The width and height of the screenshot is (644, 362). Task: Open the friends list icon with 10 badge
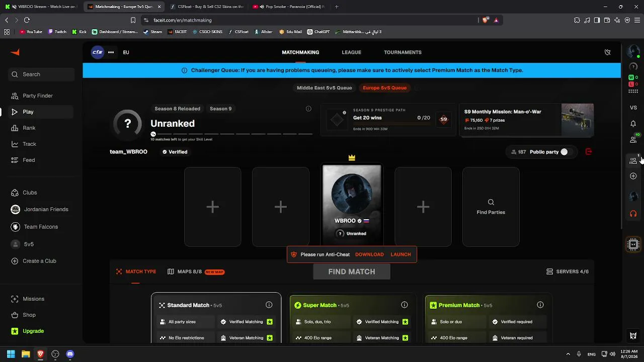pos(633,139)
